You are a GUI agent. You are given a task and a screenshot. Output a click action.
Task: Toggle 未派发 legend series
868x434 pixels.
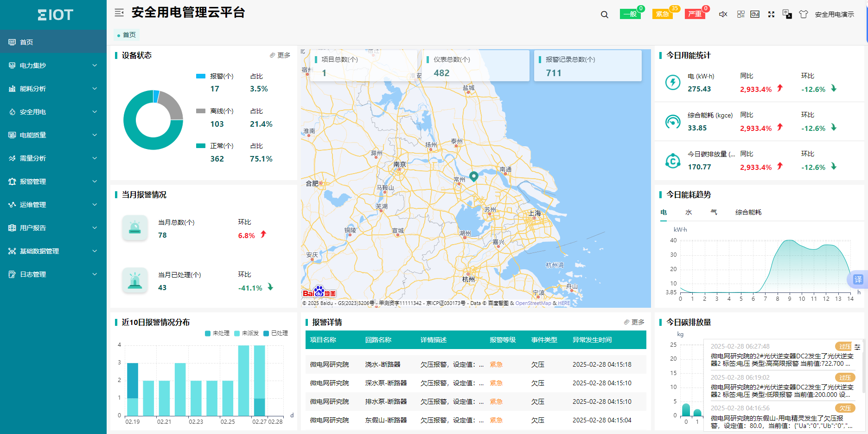[246, 333]
